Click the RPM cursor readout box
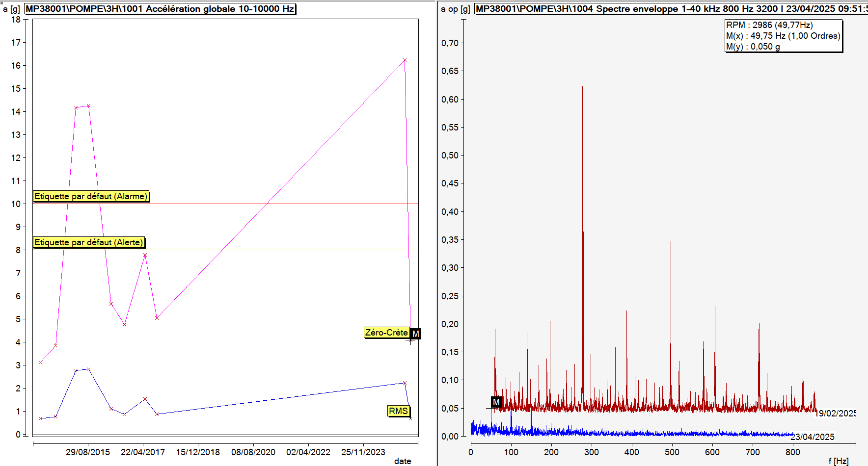The height and width of the screenshot is (466, 868). pos(783,36)
